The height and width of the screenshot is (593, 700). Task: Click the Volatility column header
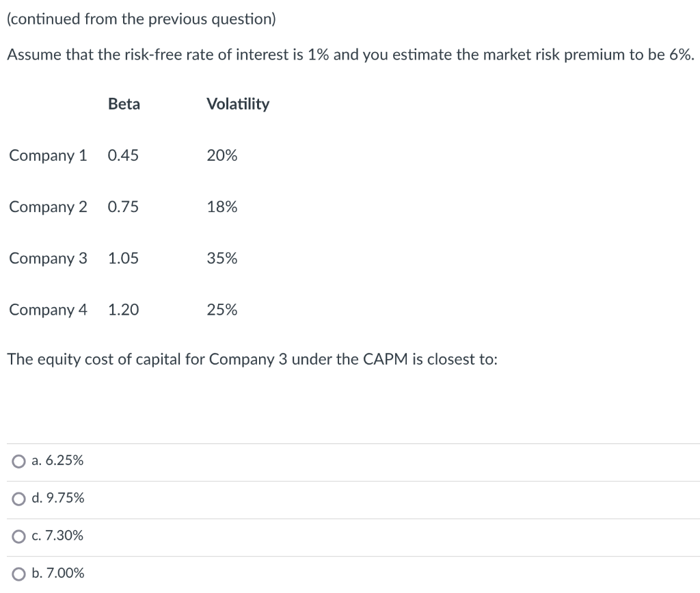click(238, 104)
